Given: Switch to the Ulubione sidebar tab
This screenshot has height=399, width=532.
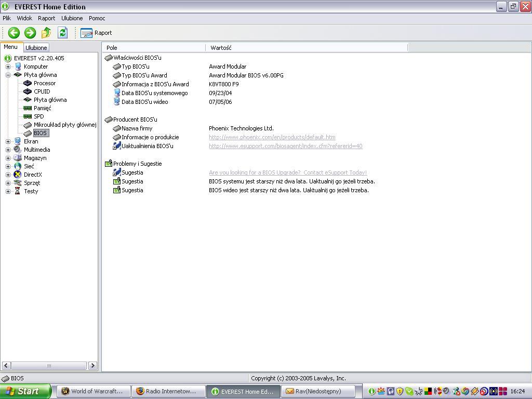Looking at the screenshot, I should point(36,48).
